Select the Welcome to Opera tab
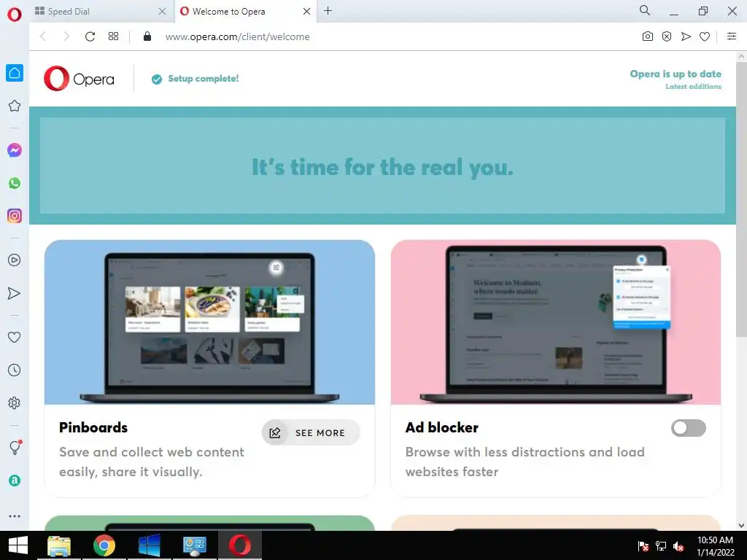 click(246, 12)
